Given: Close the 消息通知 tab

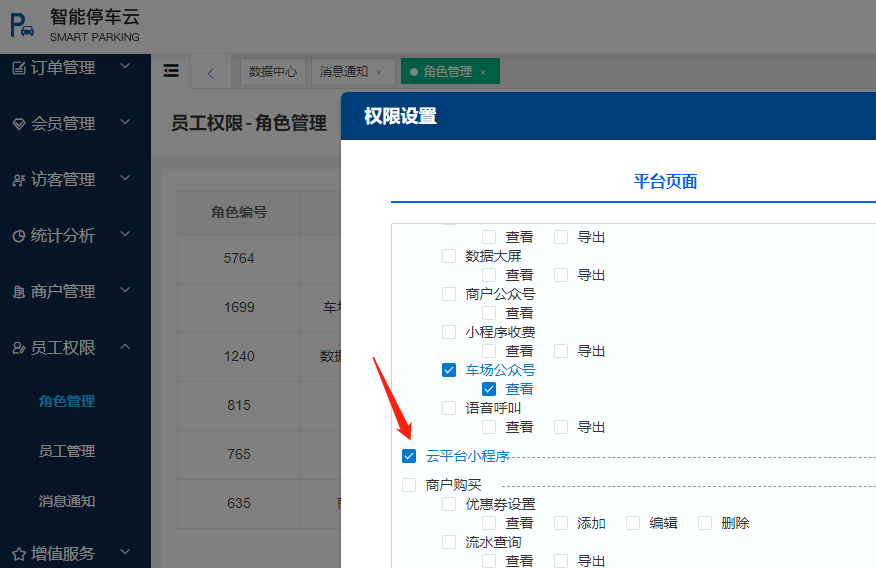Looking at the screenshot, I should point(379,72).
